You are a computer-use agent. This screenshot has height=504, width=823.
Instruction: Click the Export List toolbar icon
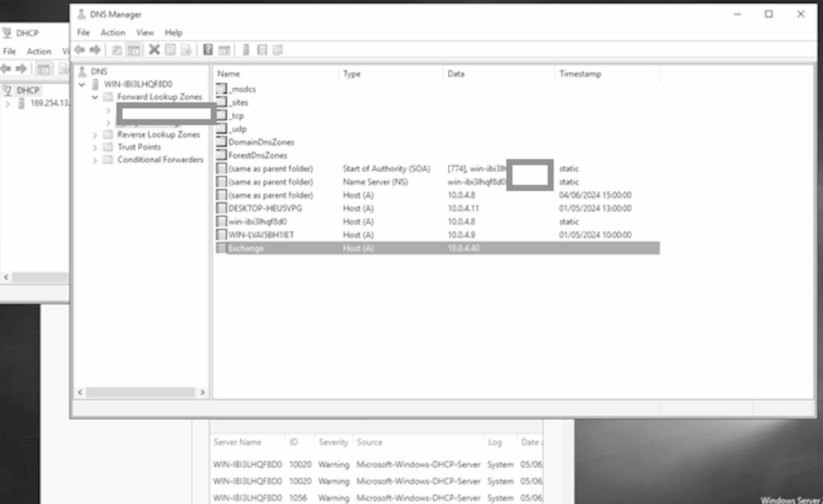186,50
